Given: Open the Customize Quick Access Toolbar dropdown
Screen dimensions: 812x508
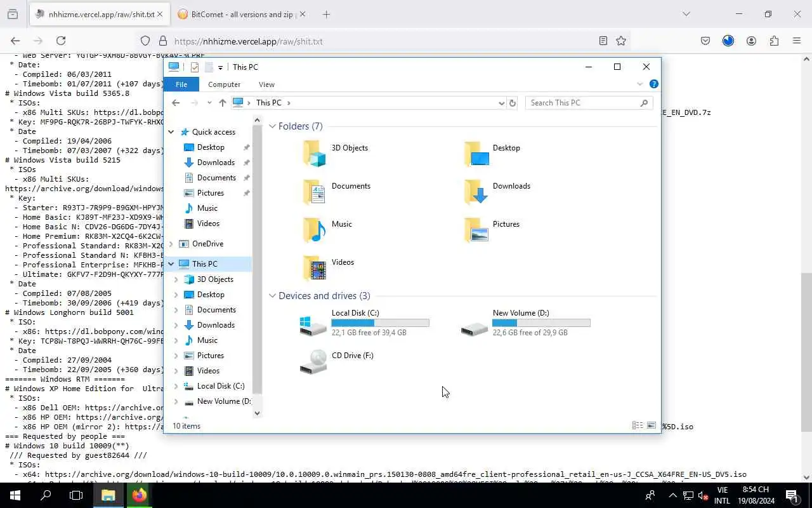Looking at the screenshot, I should coord(220,67).
